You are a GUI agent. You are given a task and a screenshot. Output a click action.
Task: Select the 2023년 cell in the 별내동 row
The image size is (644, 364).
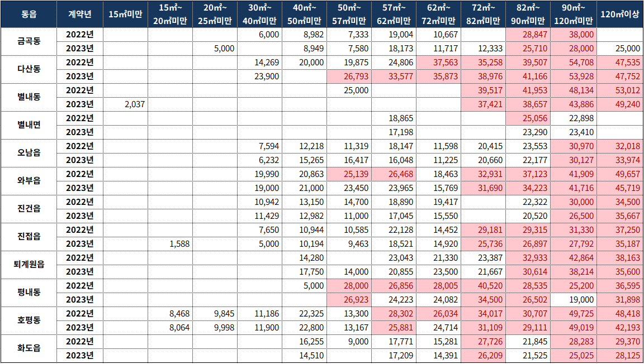[80, 104]
